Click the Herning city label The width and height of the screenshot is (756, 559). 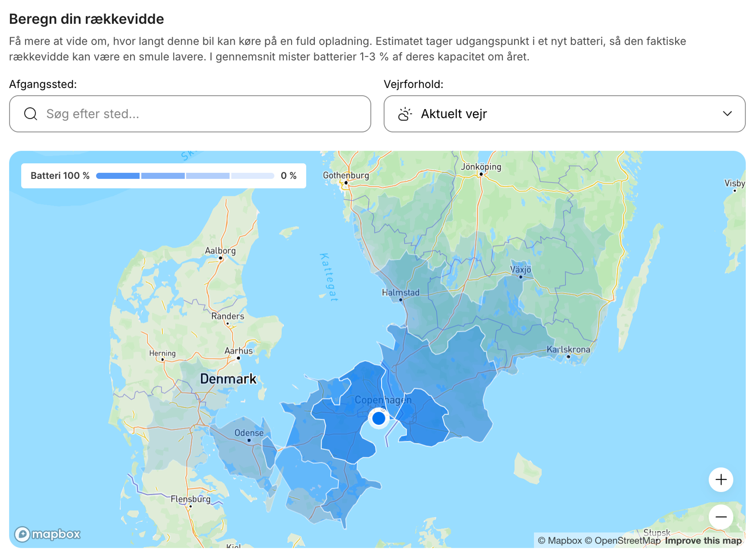(162, 354)
